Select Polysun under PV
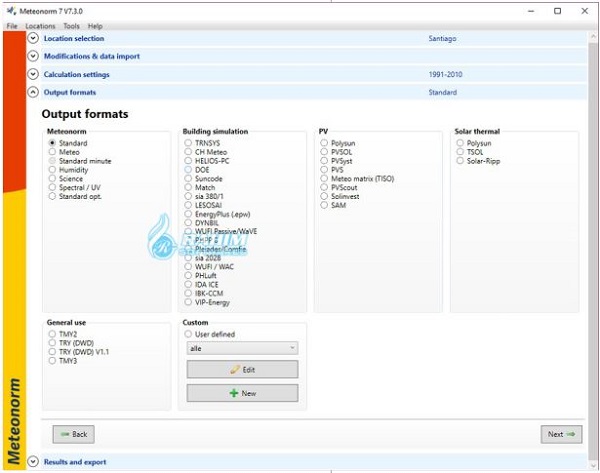The width and height of the screenshot is (600, 473). point(324,143)
